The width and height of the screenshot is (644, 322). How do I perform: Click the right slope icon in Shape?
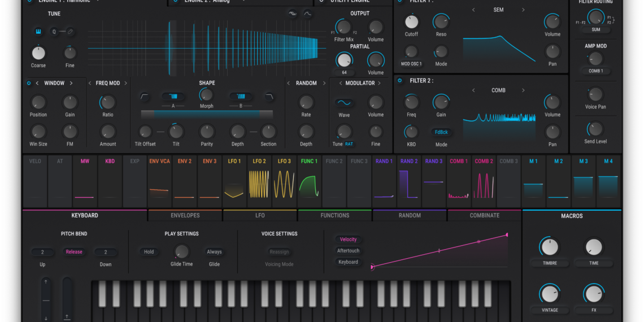click(269, 97)
